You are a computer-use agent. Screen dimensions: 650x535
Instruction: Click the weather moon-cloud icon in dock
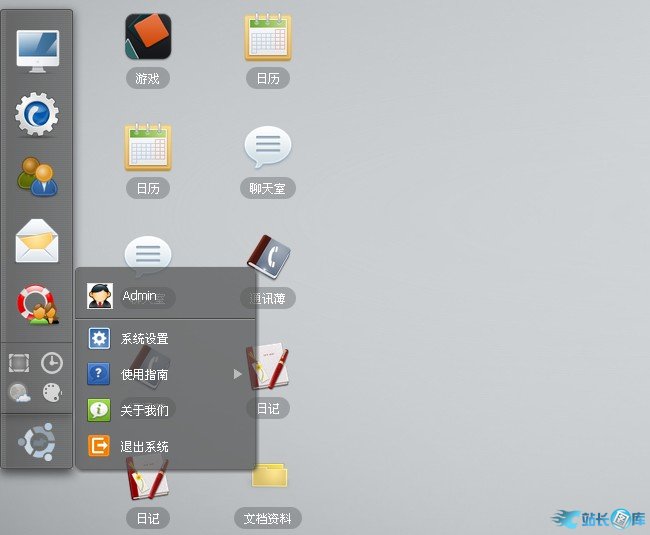tap(20, 393)
